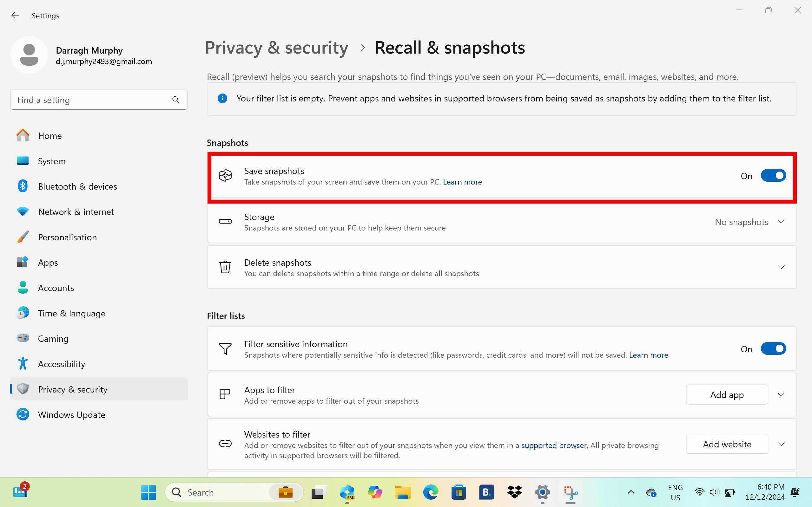Disable Filter sensitive information toggle
The width and height of the screenshot is (812, 507).
(x=773, y=349)
